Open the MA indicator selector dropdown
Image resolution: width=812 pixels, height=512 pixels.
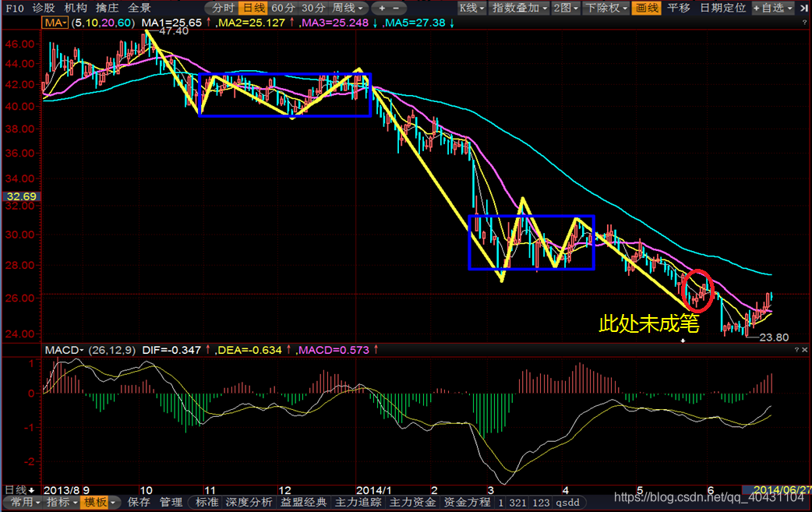click(x=55, y=23)
